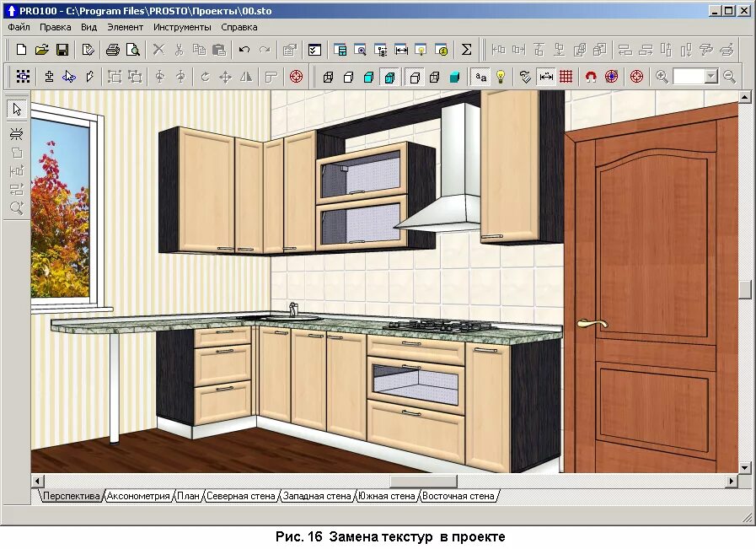Redo the last undone action
Viewport: 756px width, 549px height.
point(265,49)
